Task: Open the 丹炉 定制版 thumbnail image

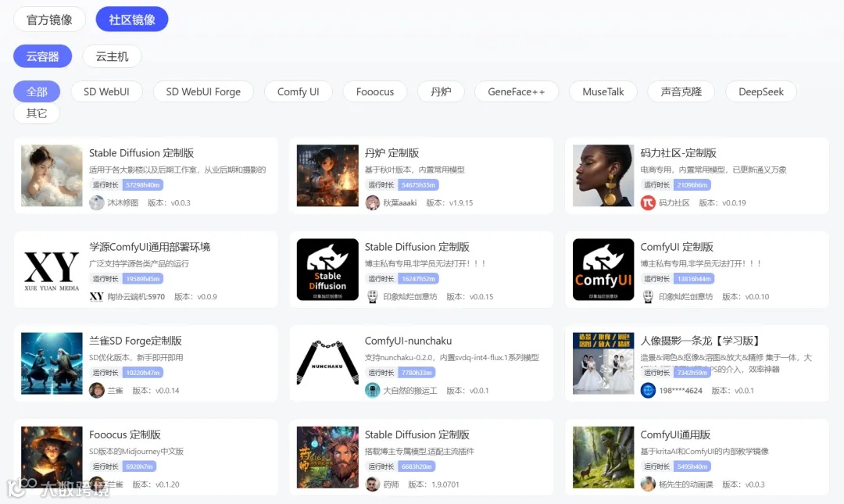Action: (327, 176)
